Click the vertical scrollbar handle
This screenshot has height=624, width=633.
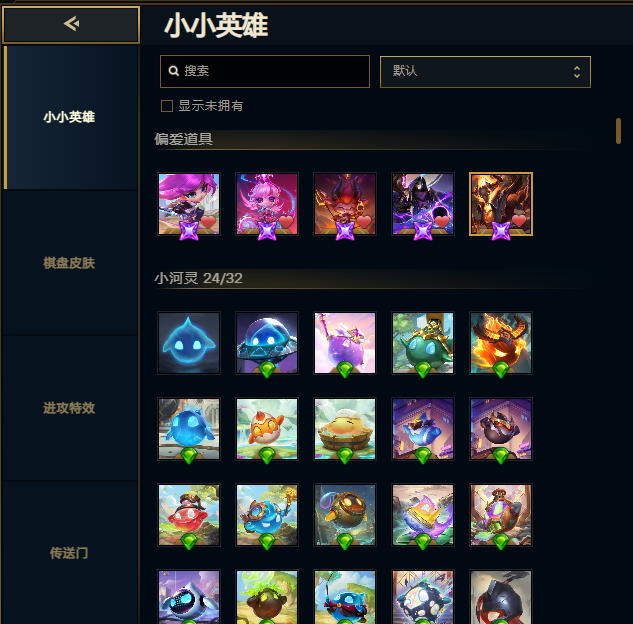[x=618, y=131]
